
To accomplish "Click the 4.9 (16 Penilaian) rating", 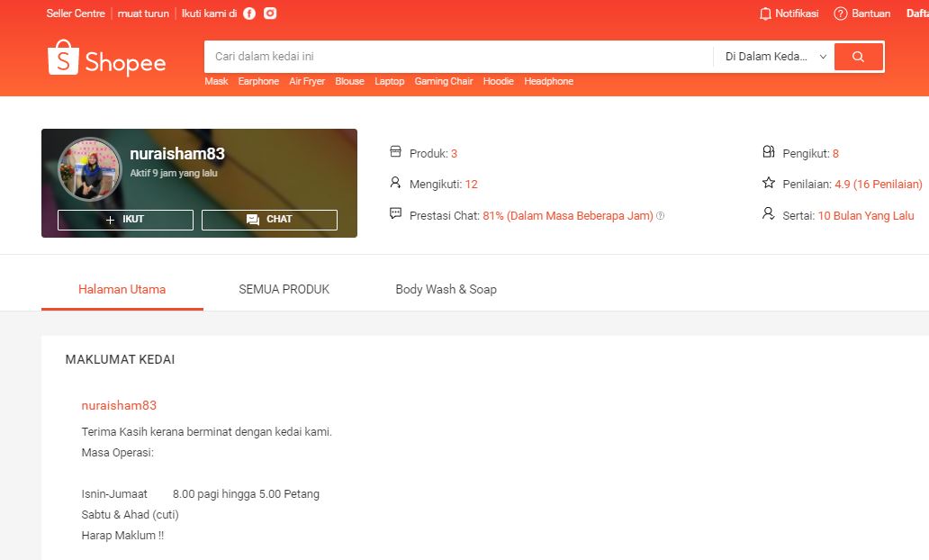I will click(x=878, y=185).
